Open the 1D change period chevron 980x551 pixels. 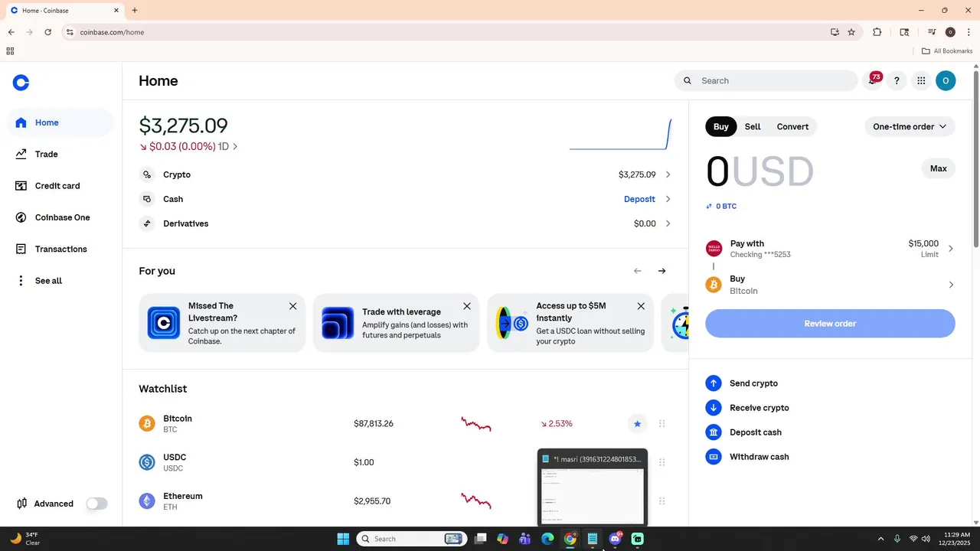click(x=235, y=146)
